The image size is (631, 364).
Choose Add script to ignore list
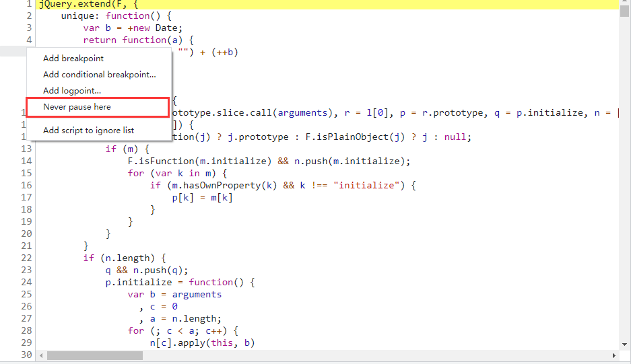click(88, 131)
